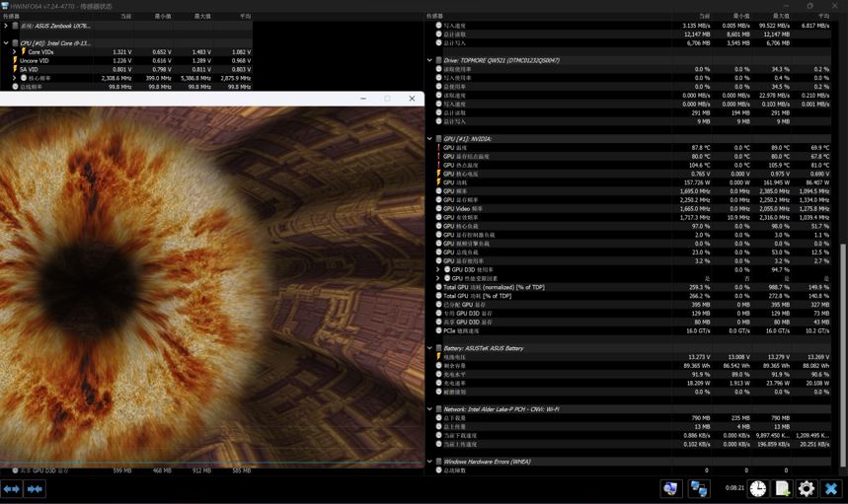Click the 最大值 column header in the right pane
The height and width of the screenshot is (504, 848).
[x=781, y=16]
